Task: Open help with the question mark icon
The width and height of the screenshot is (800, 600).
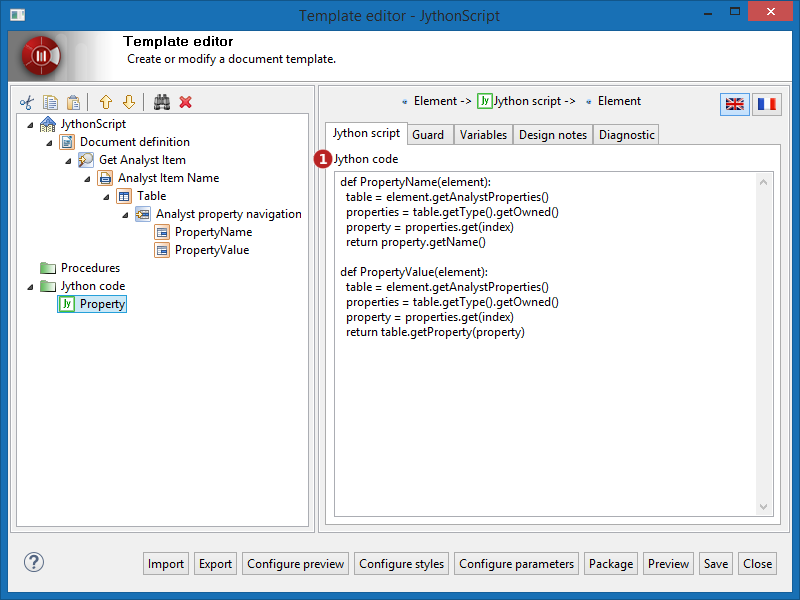Action: click(34, 562)
